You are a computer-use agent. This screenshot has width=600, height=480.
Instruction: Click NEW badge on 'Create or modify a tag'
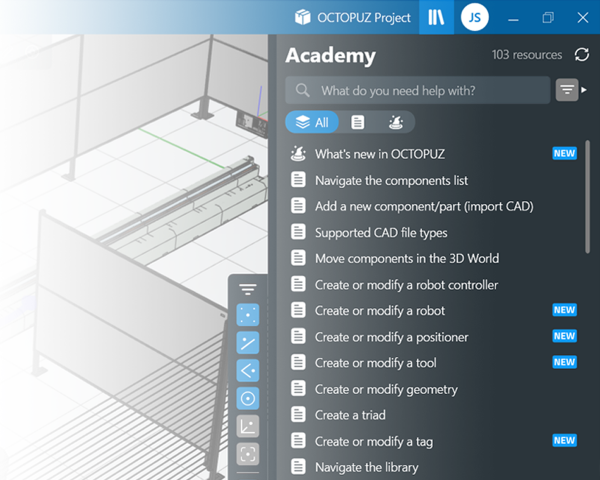[x=564, y=441]
